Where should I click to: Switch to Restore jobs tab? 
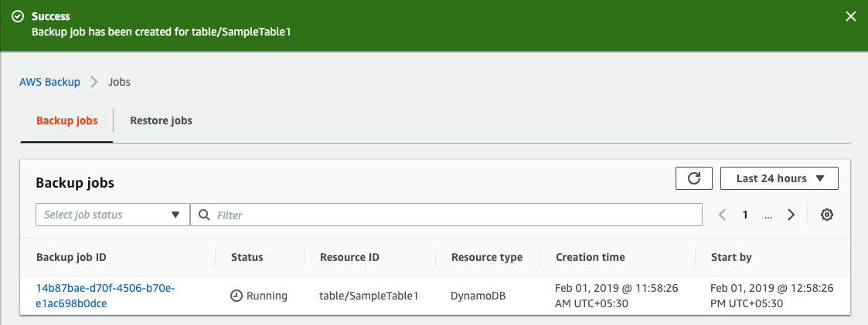(161, 120)
